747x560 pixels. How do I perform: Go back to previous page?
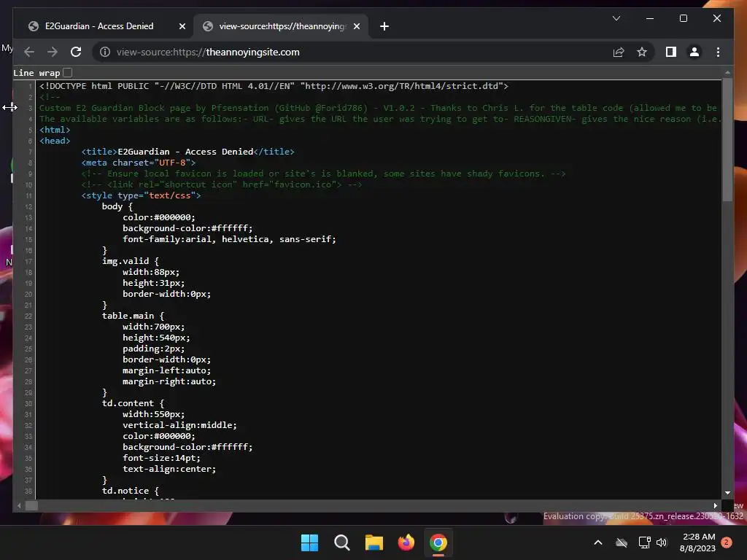[x=29, y=52]
